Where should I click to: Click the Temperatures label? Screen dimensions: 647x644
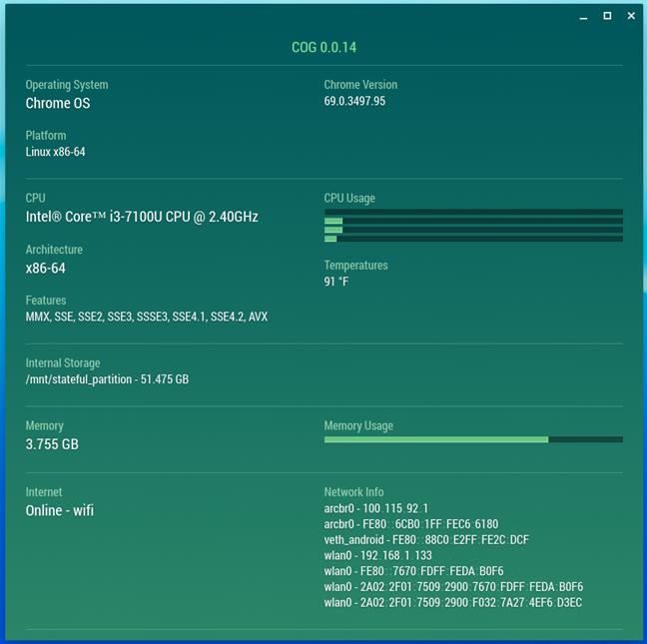pyautogui.click(x=355, y=266)
